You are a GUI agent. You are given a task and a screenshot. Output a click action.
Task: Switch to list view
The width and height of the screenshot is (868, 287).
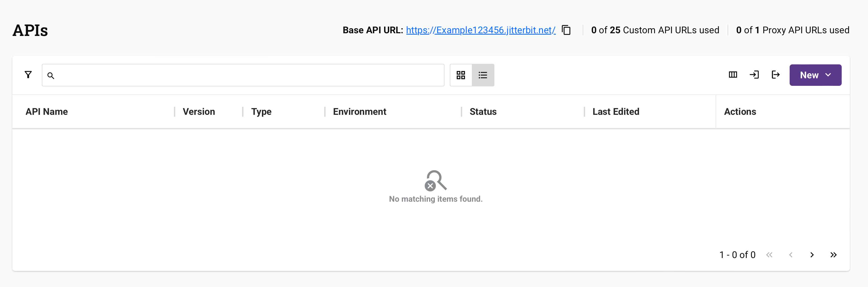click(483, 75)
